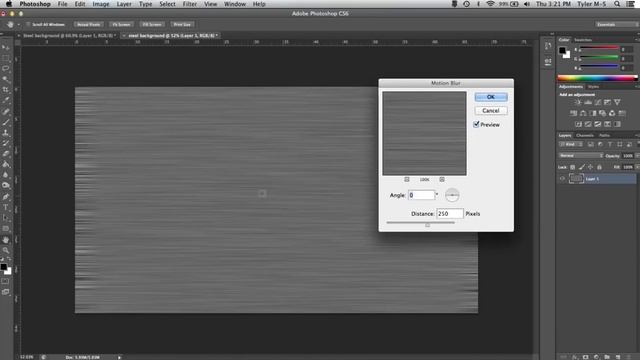Toggle Lock position icon

590,167
